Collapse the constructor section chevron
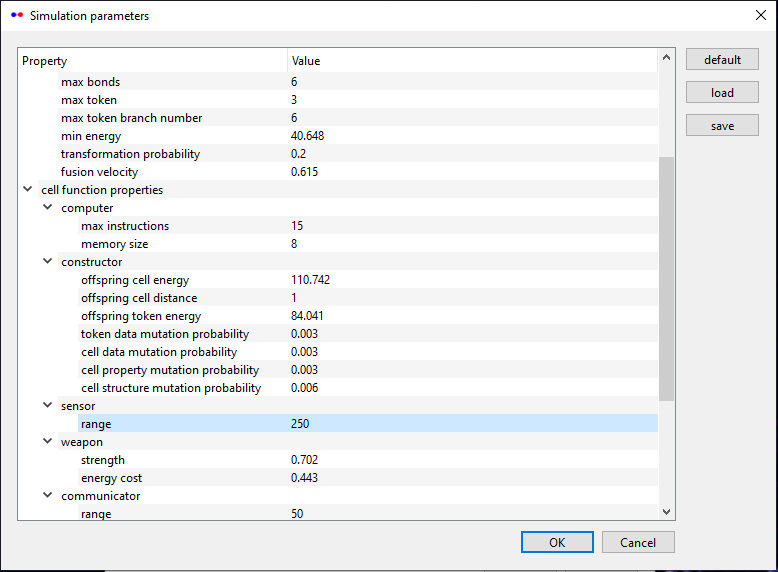Viewport: 778px width, 572px height. (x=47, y=262)
